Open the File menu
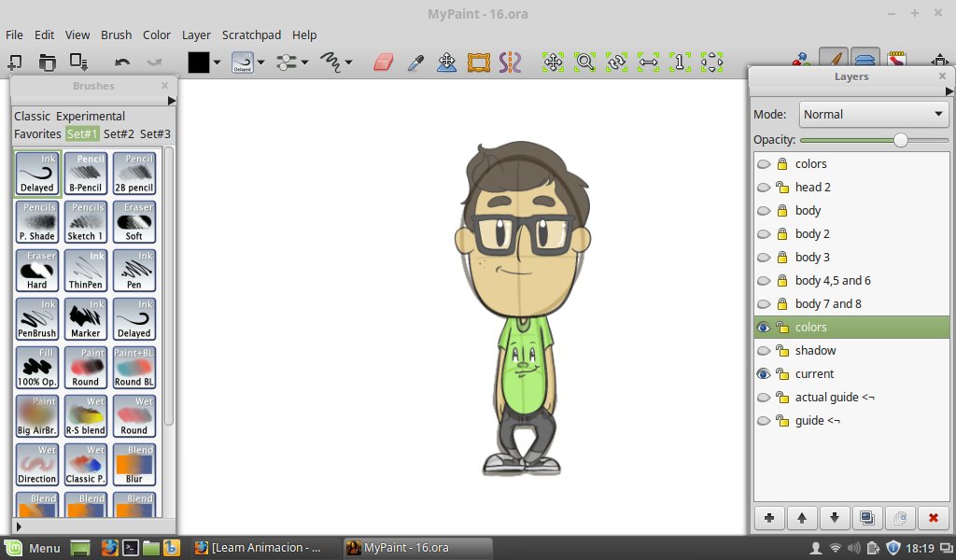This screenshot has width=956, height=560. tap(14, 35)
